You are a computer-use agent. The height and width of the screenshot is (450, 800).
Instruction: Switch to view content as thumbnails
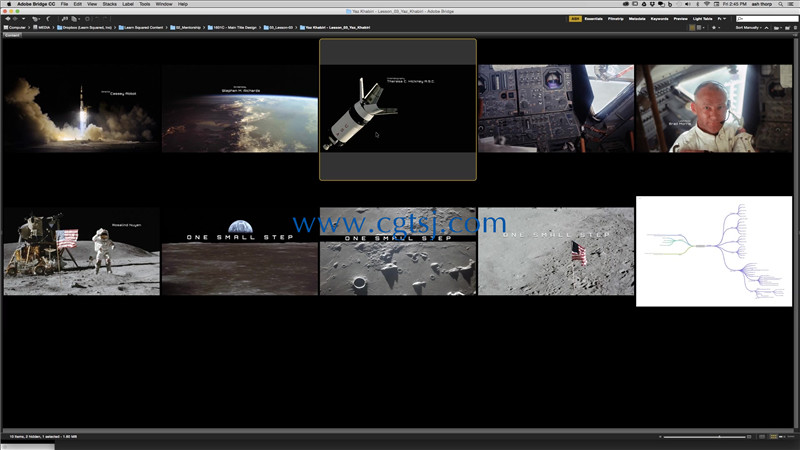(x=773, y=437)
